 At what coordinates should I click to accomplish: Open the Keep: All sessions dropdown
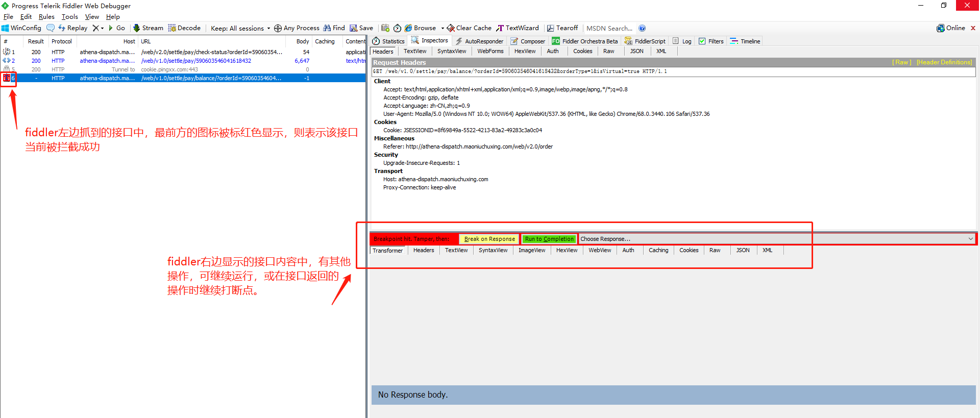[x=240, y=28]
